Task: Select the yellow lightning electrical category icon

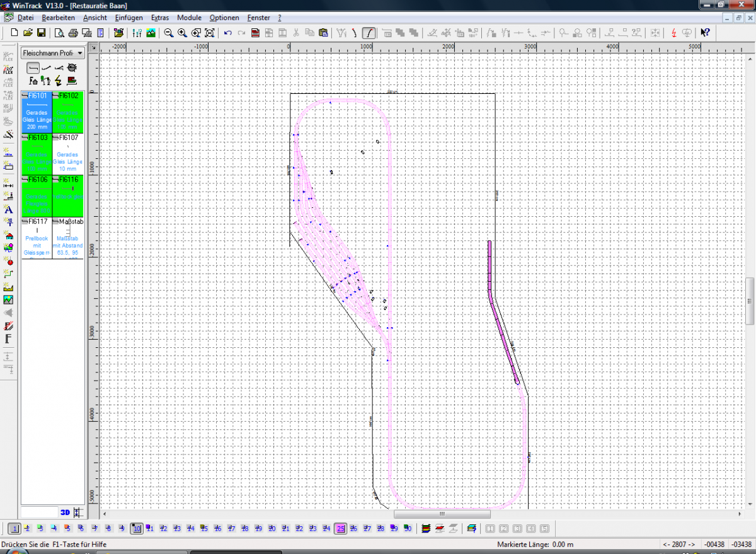Action: pos(59,80)
